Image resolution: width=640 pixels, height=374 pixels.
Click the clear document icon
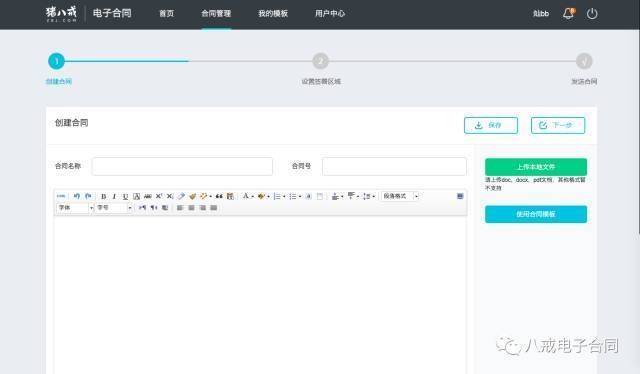[320, 196]
